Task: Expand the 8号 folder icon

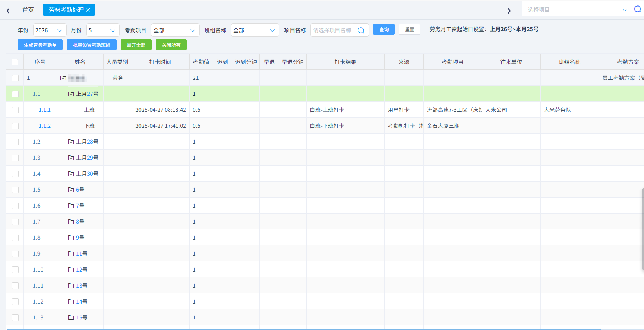Action: pyautogui.click(x=71, y=222)
